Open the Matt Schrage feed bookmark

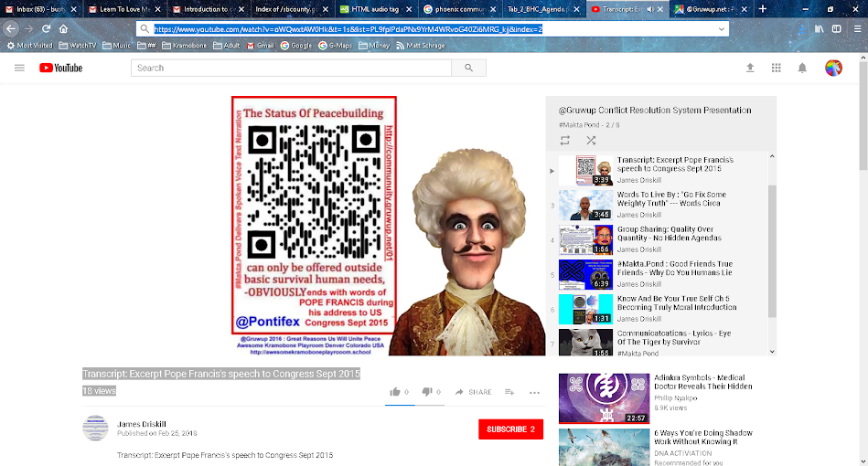pyautogui.click(x=420, y=46)
